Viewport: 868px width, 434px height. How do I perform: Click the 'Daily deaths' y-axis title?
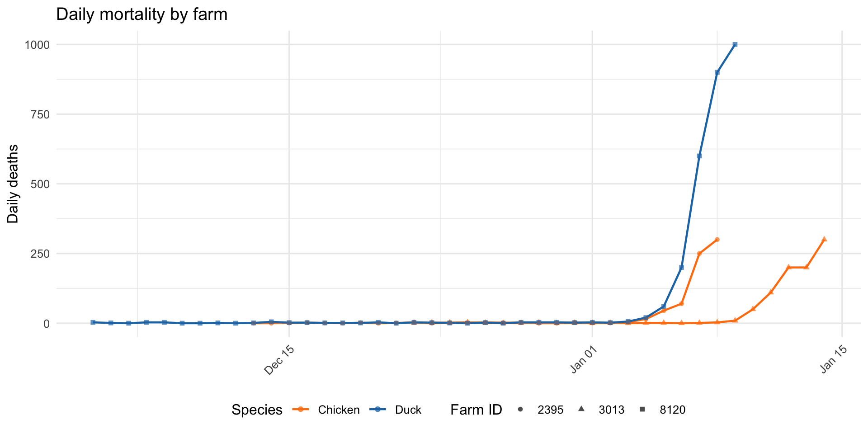coord(13,184)
